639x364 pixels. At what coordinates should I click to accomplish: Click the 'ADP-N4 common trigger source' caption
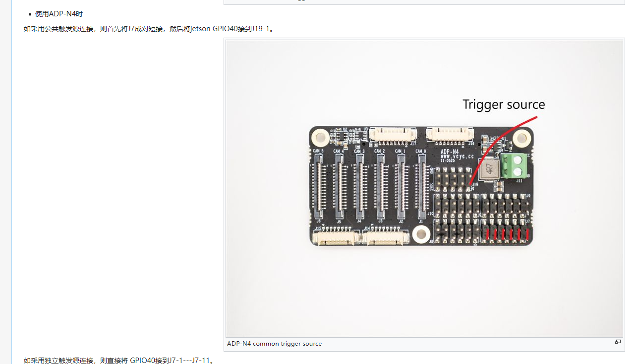(274, 344)
